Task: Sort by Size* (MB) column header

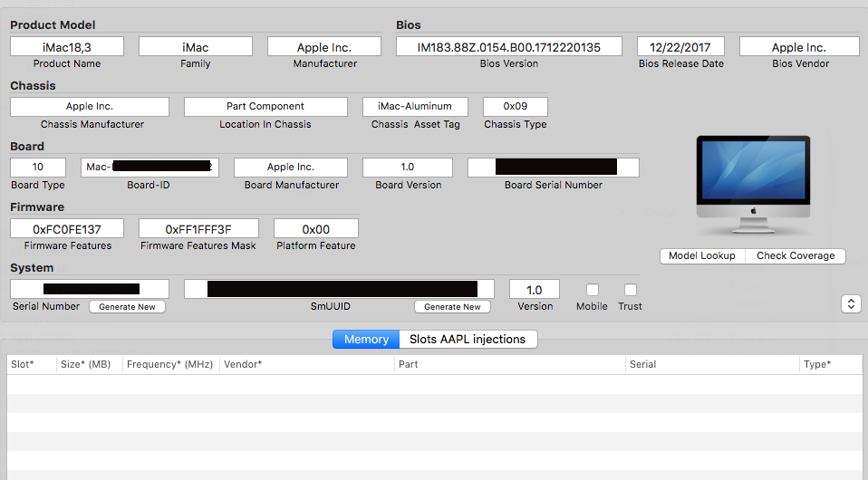Action: [x=89, y=364]
